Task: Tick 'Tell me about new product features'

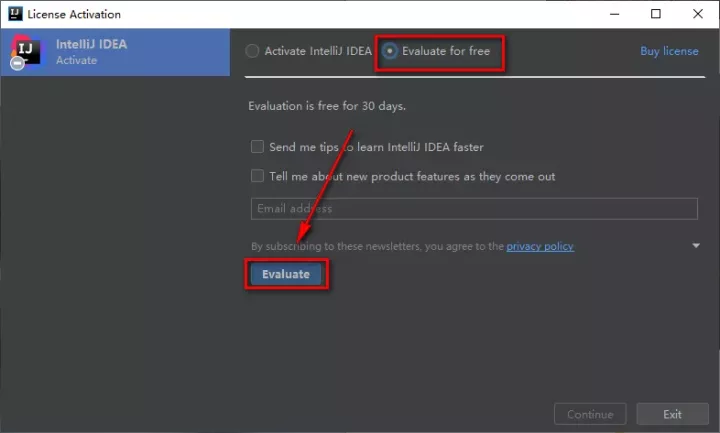Action: (x=258, y=177)
